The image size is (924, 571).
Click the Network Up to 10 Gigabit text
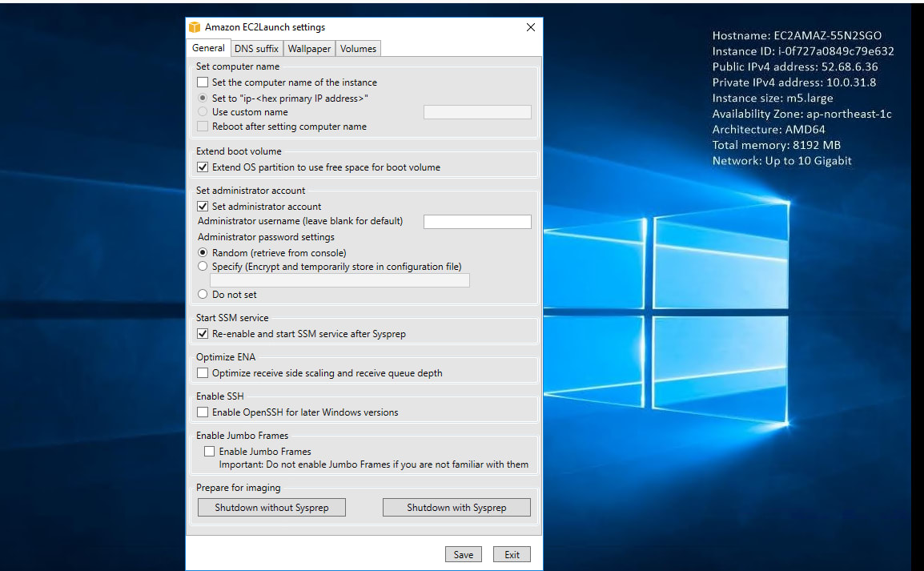click(x=782, y=160)
